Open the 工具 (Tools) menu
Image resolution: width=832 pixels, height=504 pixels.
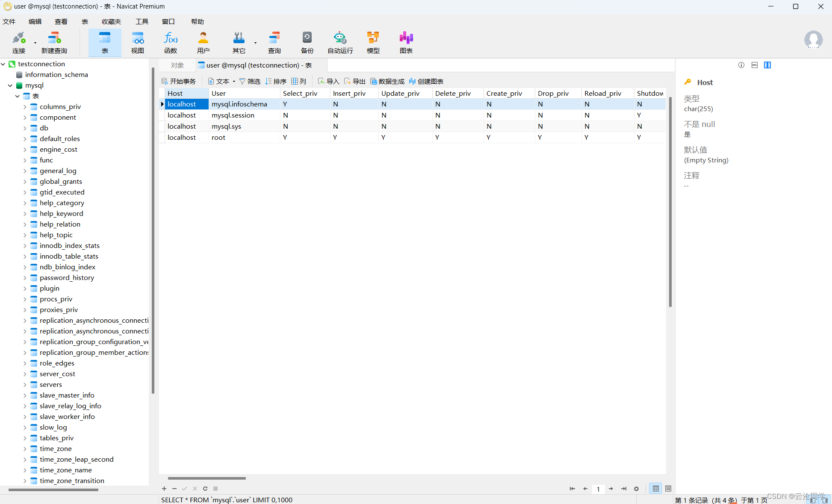(142, 22)
